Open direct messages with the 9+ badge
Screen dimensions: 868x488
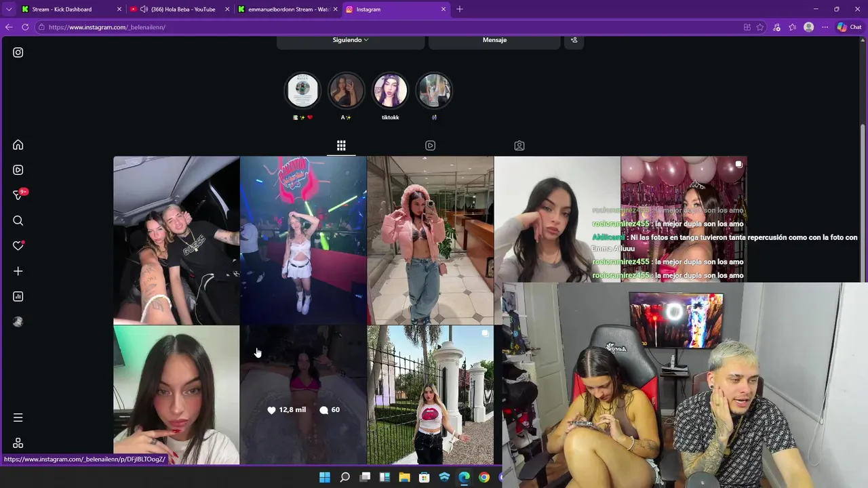tap(19, 195)
